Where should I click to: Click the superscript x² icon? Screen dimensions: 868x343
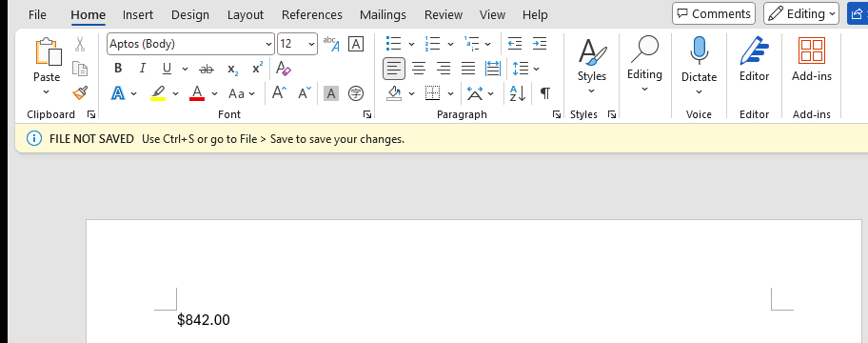[x=257, y=69]
